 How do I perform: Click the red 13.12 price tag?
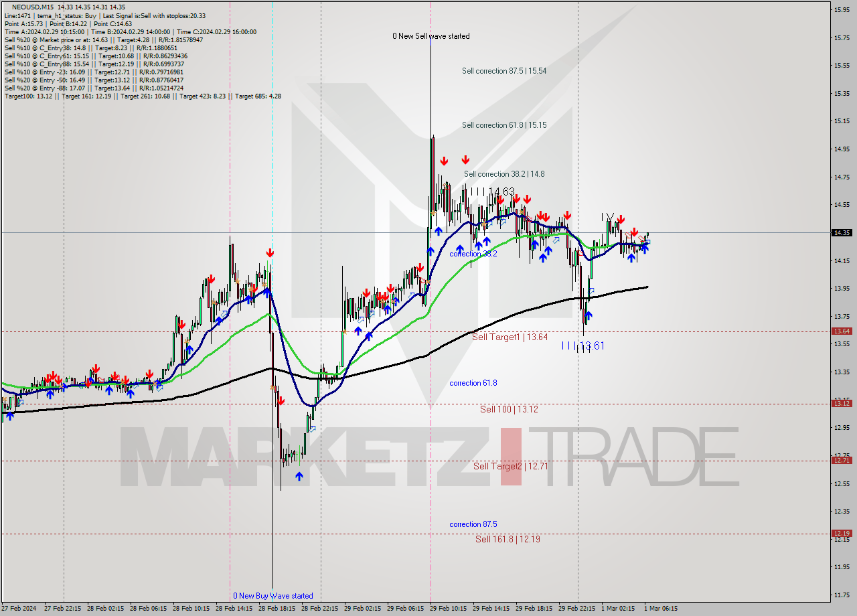(842, 403)
